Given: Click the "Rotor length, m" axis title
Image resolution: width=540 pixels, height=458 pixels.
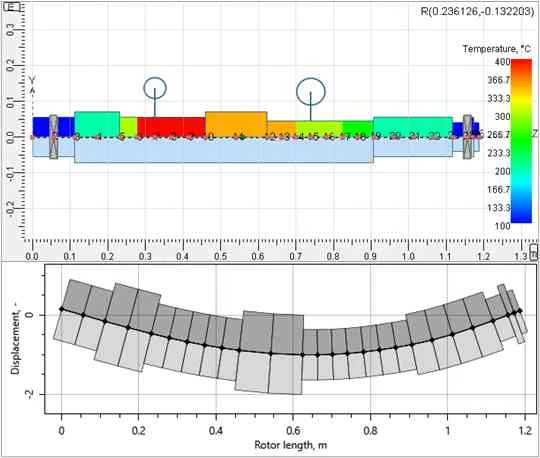Looking at the screenshot, I should tap(291, 445).
